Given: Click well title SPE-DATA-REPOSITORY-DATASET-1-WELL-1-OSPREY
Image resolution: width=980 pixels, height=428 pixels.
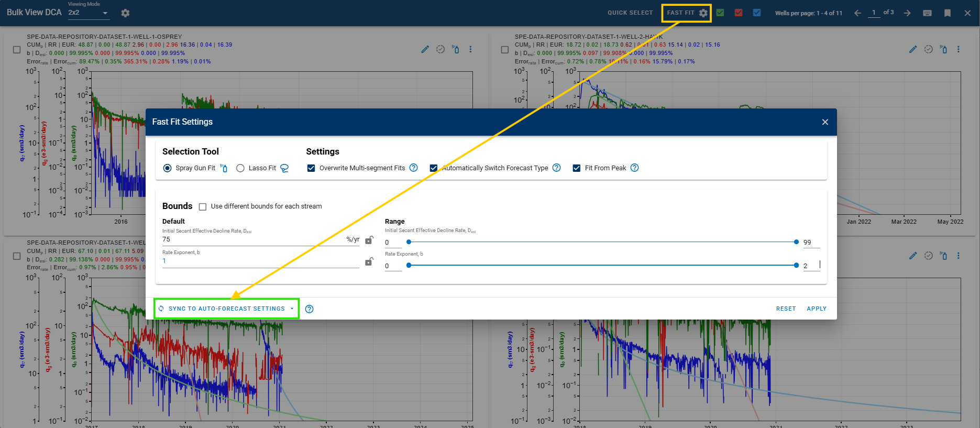Looking at the screenshot, I should tap(104, 37).
